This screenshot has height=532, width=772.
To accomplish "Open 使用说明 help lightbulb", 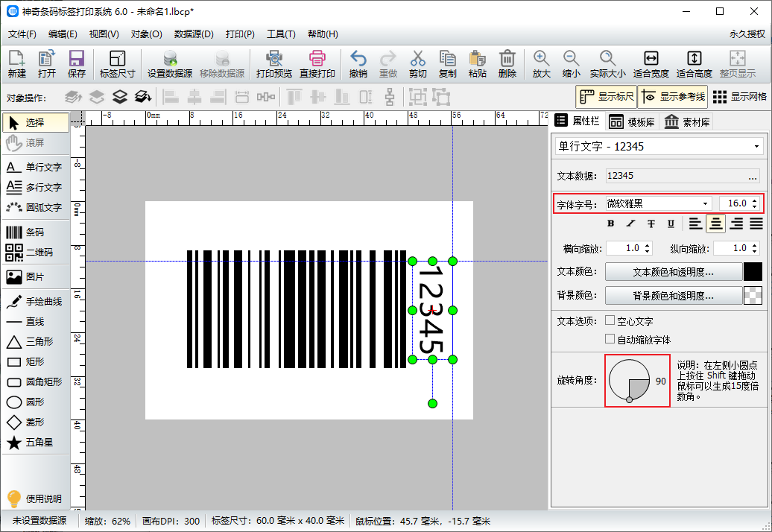I will [34, 498].
